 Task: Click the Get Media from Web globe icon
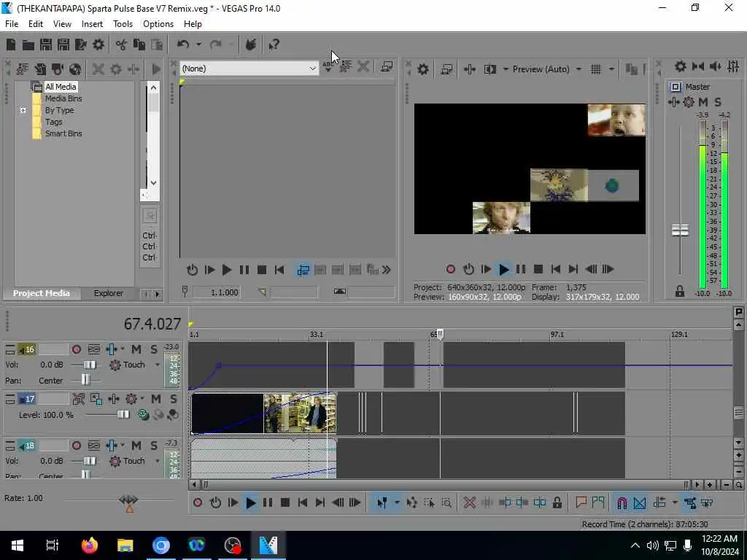[x=75, y=69]
